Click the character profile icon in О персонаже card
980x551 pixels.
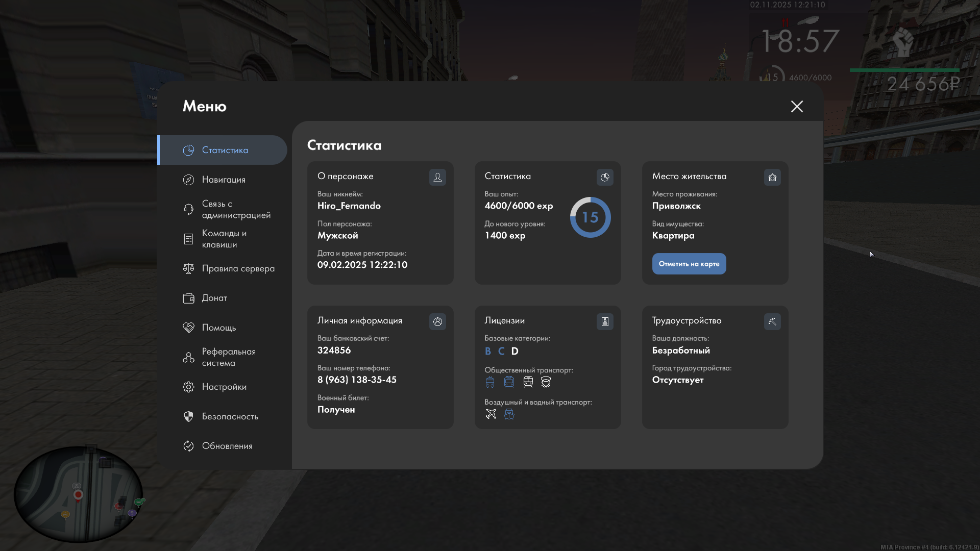click(437, 177)
